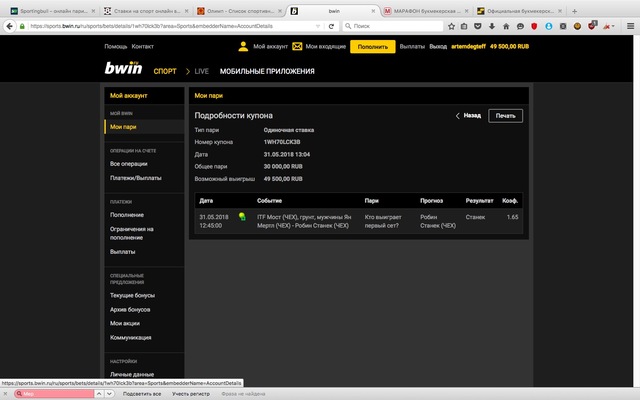Save the page to Pocket
Viewport: 640px width, 400px height.
(x=478, y=26)
